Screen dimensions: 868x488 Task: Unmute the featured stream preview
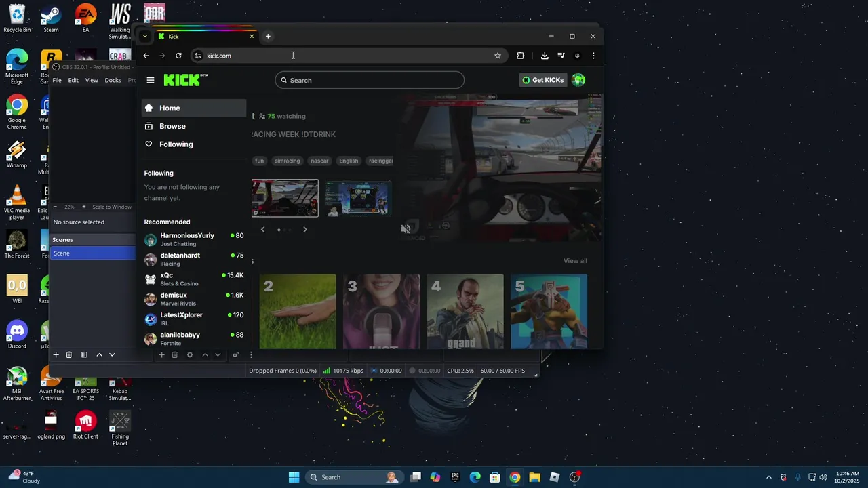406,229
